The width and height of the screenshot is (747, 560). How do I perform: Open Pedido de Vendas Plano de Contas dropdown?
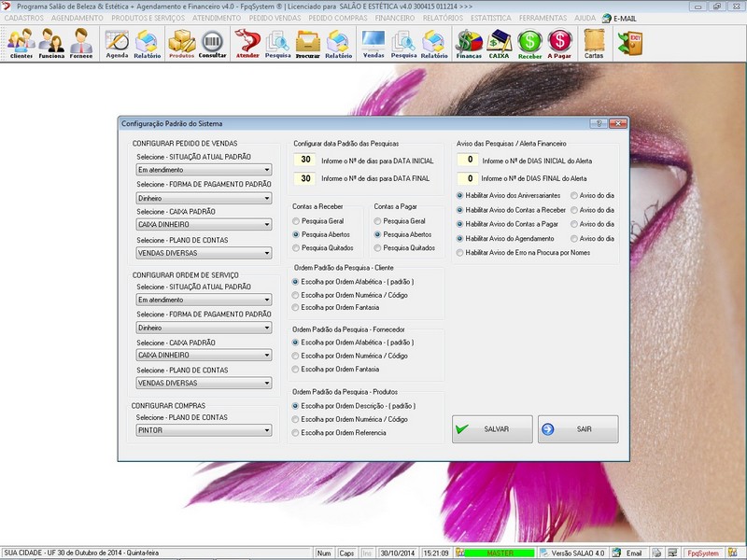[x=204, y=253]
